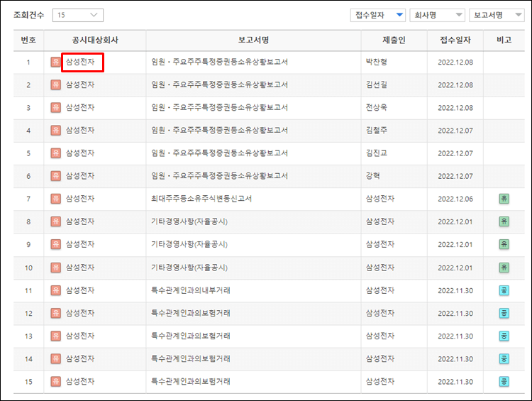Sort by 보고서명 dropdown button
Screen dimensions: 532x401
point(497,16)
